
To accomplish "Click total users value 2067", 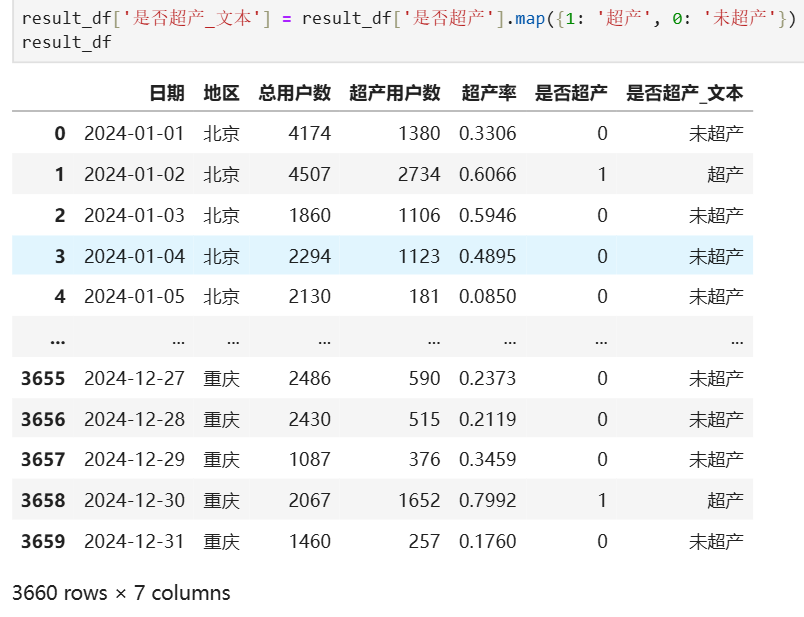I will (x=310, y=501).
